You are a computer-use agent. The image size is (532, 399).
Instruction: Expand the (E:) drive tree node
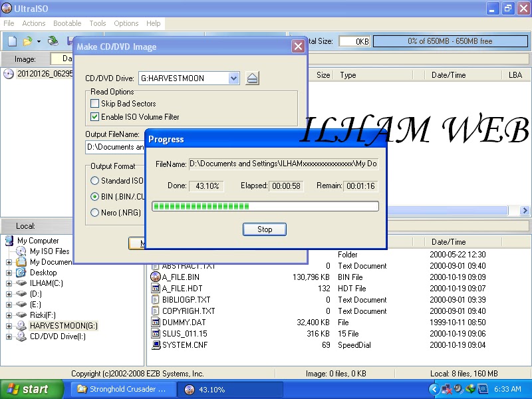coord(9,305)
